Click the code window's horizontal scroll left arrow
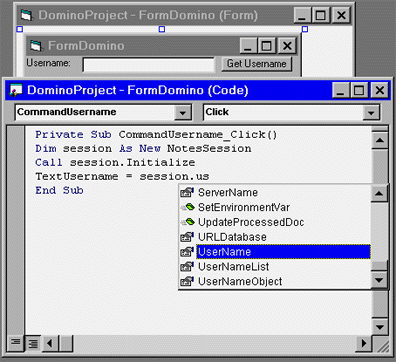Screen dimensions: 396x362 (50, 343)
